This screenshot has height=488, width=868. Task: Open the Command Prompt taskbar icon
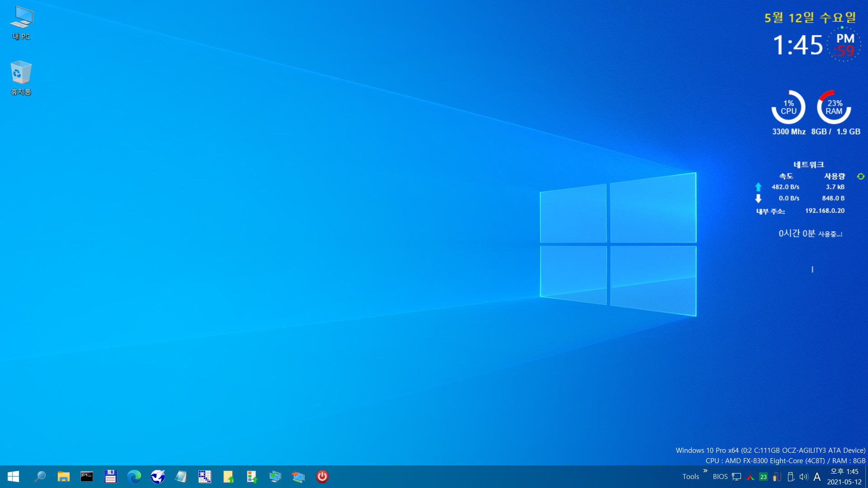(x=87, y=477)
